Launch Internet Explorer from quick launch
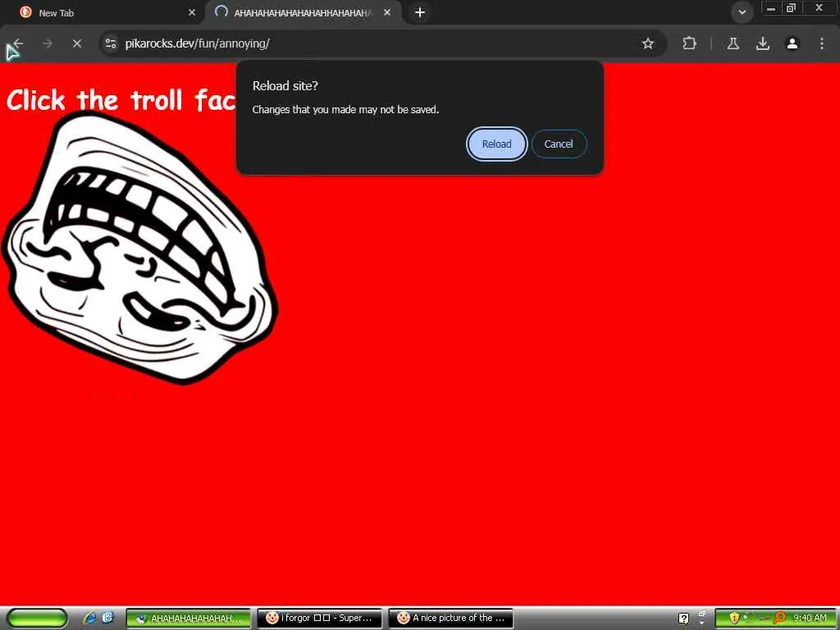The image size is (840, 630). coord(89,619)
